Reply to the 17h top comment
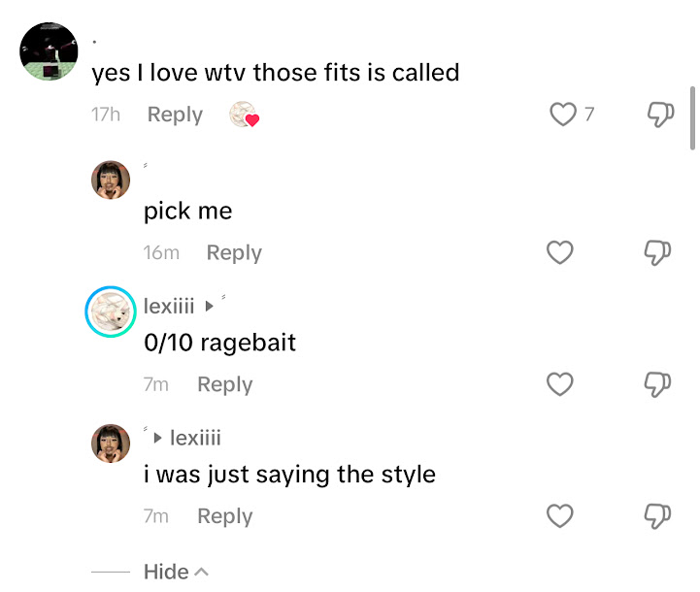Image resolution: width=700 pixels, height=592 pixels. point(175,115)
